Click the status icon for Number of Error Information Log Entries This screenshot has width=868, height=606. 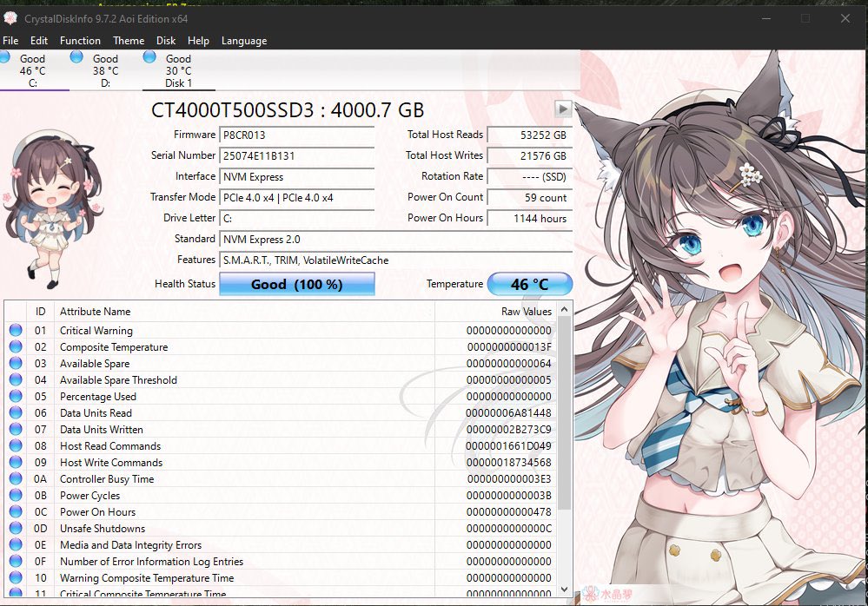(16, 561)
